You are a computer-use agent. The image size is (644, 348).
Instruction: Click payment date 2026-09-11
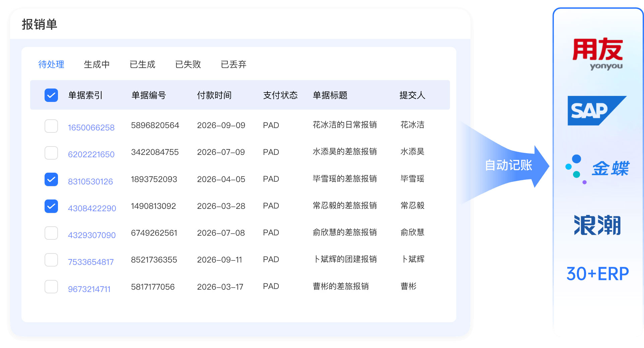[219, 260]
